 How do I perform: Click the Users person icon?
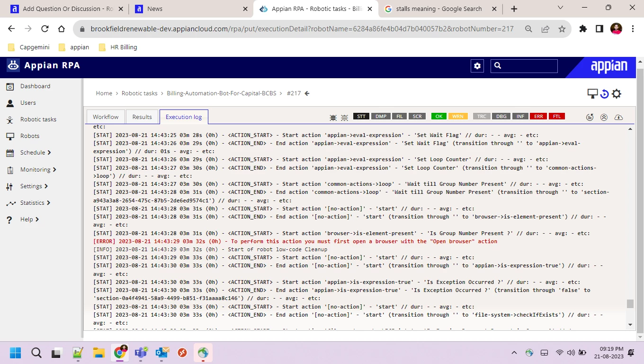tap(10, 103)
